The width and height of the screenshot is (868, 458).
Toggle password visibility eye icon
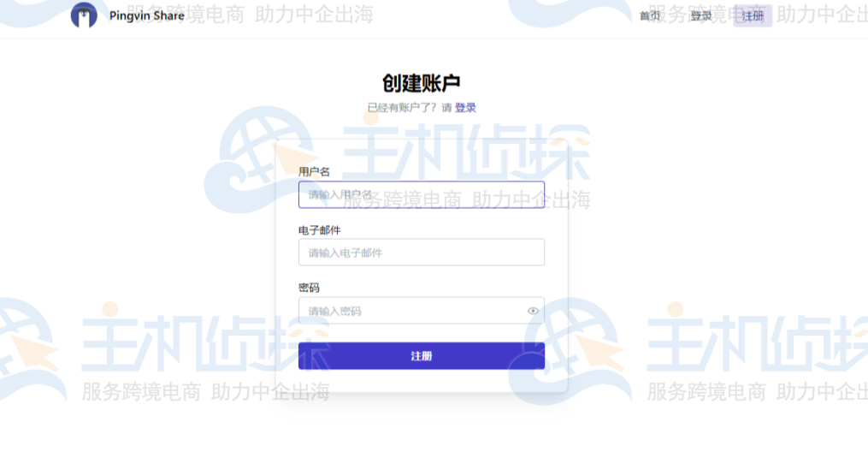click(x=533, y=311)
